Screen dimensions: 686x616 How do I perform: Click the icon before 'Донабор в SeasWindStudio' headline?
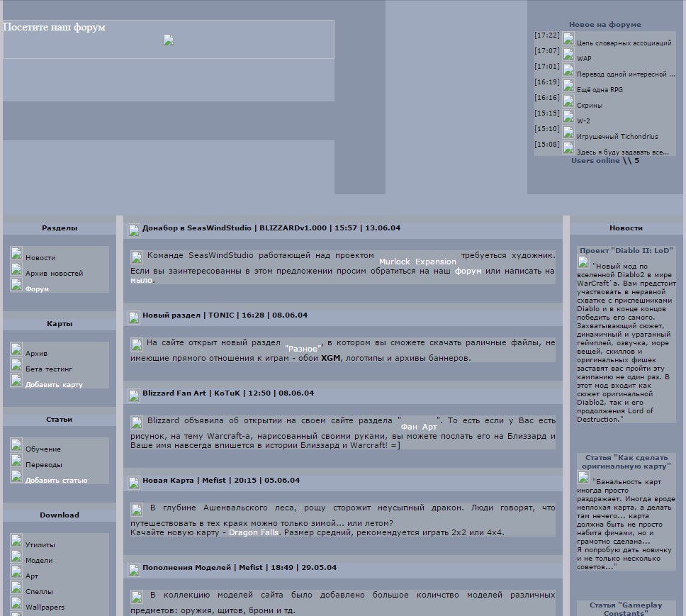point(134,230)
